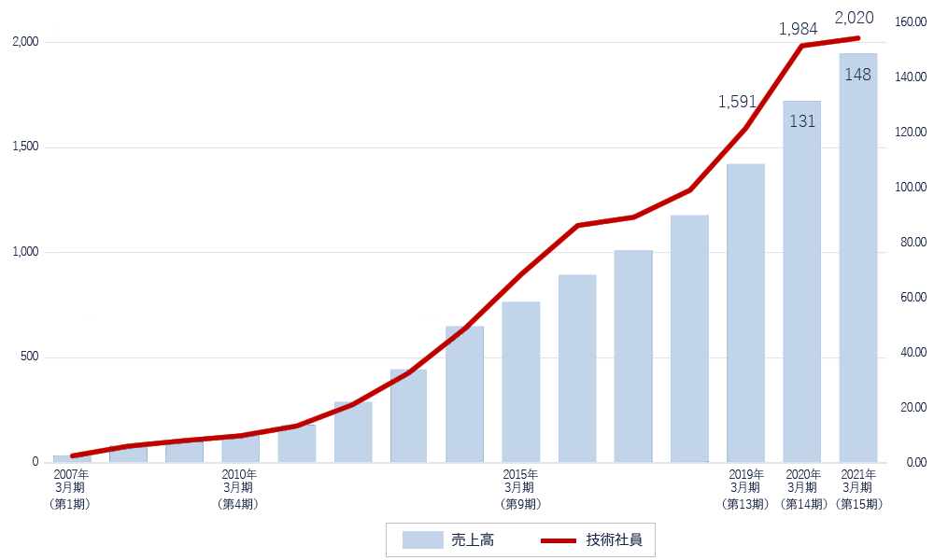Image resolution: width=934 pixels, height=560 pixels.
Task: Click the 2010年3月期 (第4期) axis label
Action: pos(239,489)
